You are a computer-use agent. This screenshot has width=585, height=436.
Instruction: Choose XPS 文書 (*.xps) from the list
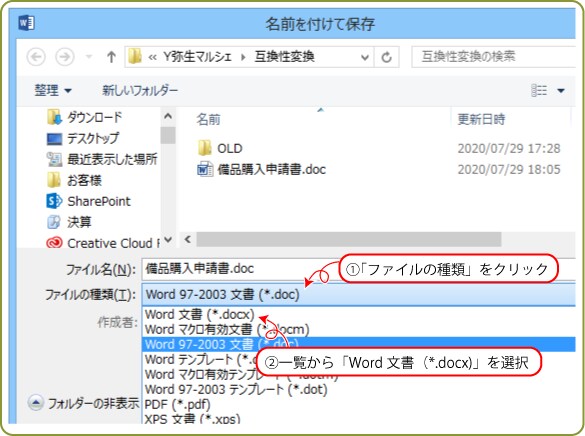pyautogui.click(x=192, y=418)
